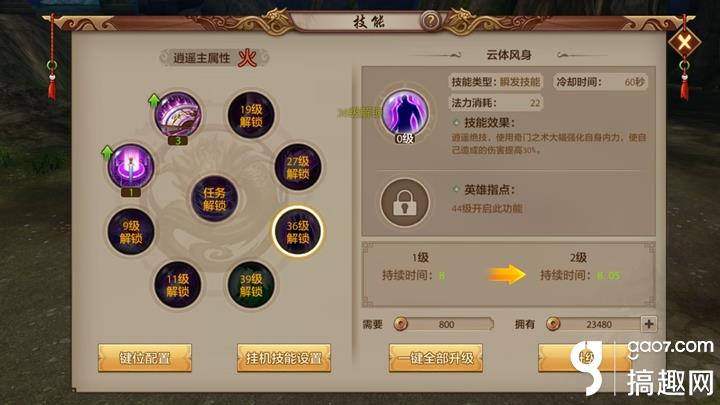
Task: Click the 云体风身 skill portrait icon
Action: [405, 113]
